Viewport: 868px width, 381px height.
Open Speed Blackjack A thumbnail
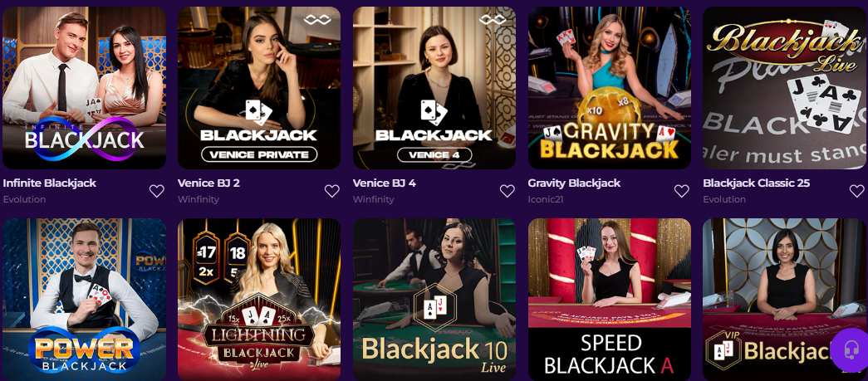tap(610, 300)
